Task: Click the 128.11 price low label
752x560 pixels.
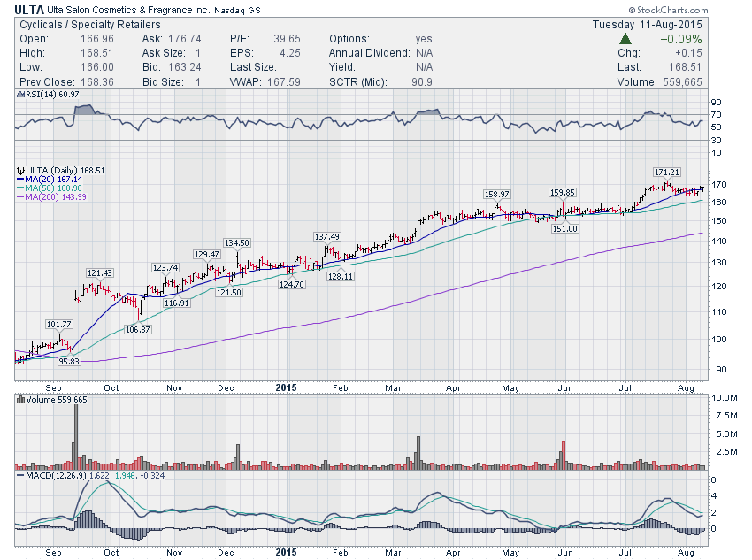Action: coord(340,276)
